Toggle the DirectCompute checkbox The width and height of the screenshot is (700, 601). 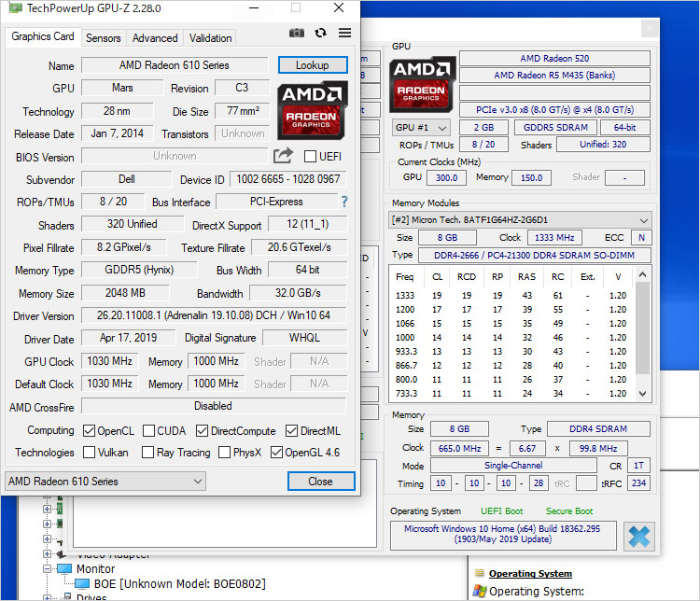[x=202, y=431]
